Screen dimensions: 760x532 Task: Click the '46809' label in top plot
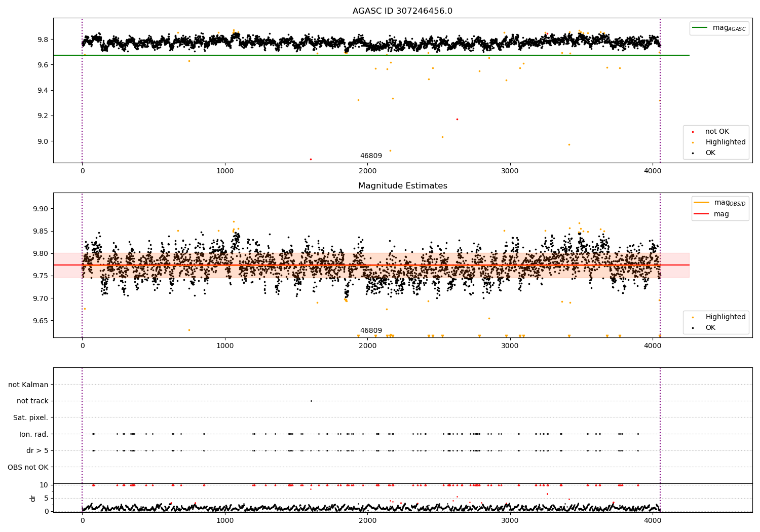[371, 156]
